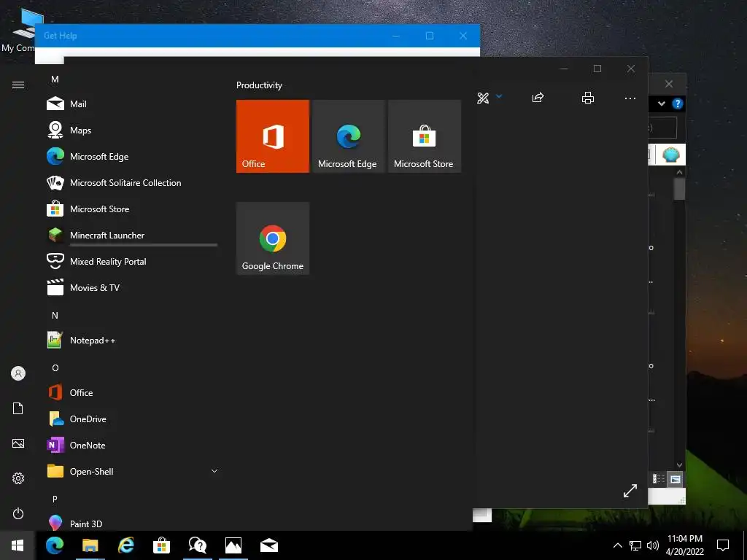
Task: Open the user account icon
Action: (18, 373)
